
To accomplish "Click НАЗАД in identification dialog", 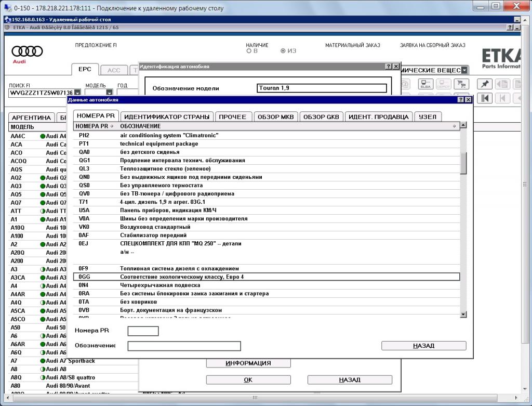I will (350, 379).
